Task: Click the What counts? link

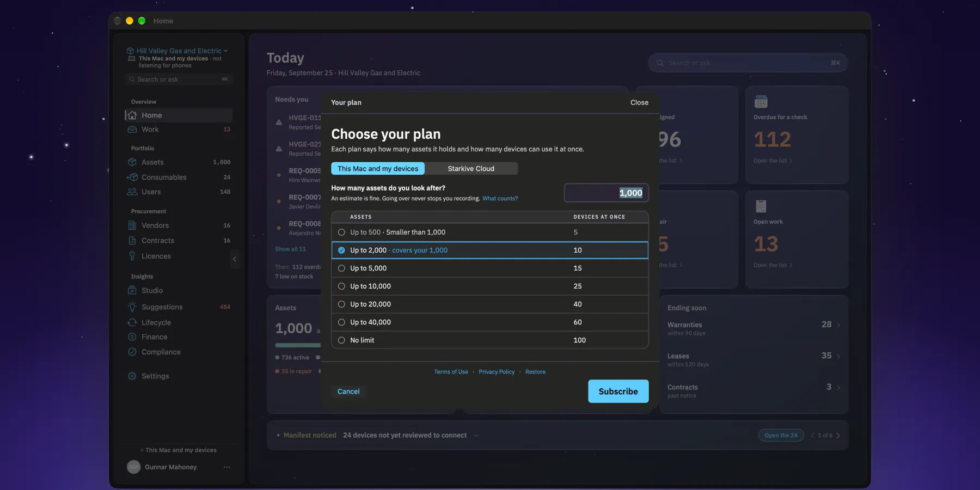Action: 500,199
